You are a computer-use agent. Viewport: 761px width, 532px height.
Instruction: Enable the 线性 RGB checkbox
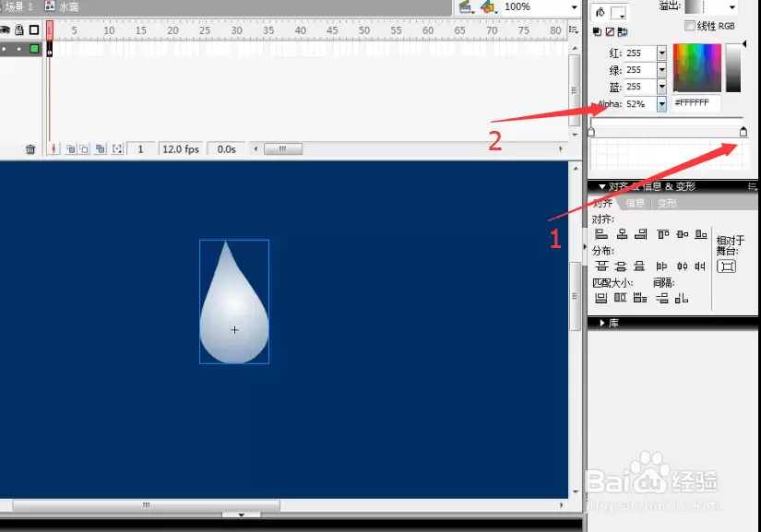pos(689,26)
